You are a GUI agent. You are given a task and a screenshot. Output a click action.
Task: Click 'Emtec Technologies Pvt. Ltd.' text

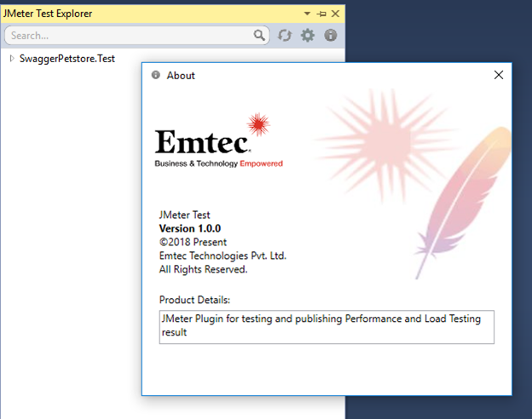point(223,255)
